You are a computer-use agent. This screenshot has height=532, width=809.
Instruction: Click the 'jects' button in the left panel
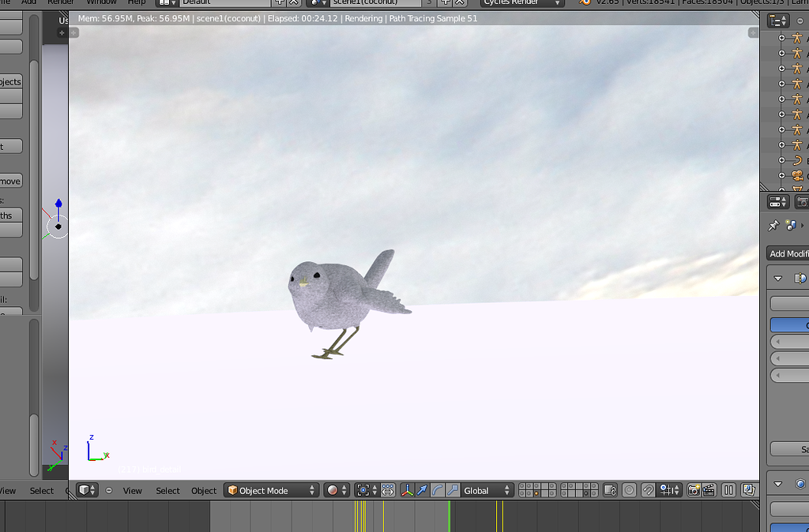click(x=11, y=81)
